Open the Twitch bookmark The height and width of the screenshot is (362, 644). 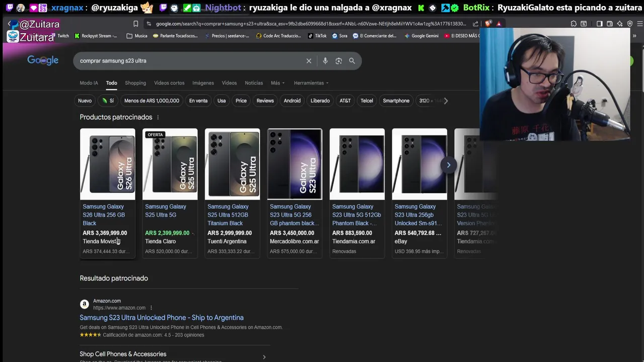pos(63,36)
